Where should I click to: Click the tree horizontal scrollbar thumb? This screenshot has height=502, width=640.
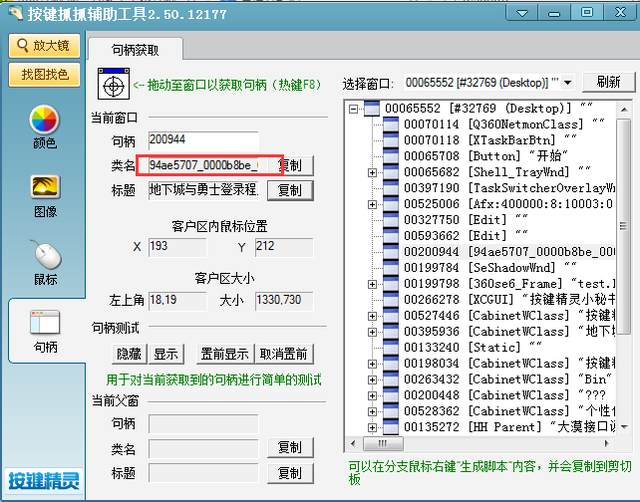(383, 444)
